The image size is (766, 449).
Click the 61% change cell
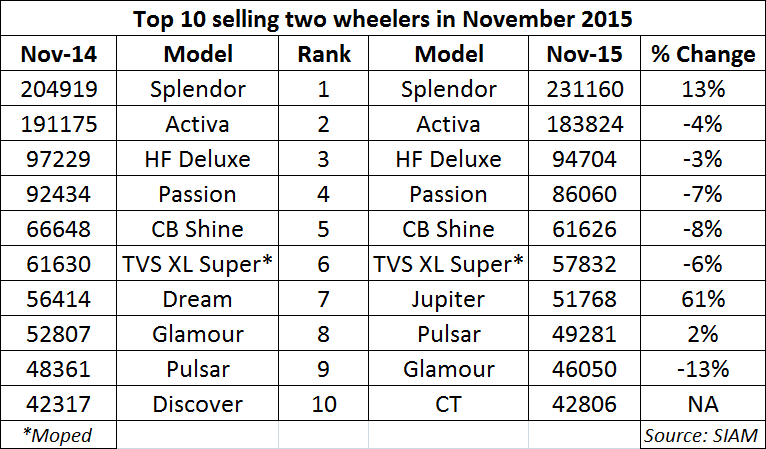tap(703, 299)
